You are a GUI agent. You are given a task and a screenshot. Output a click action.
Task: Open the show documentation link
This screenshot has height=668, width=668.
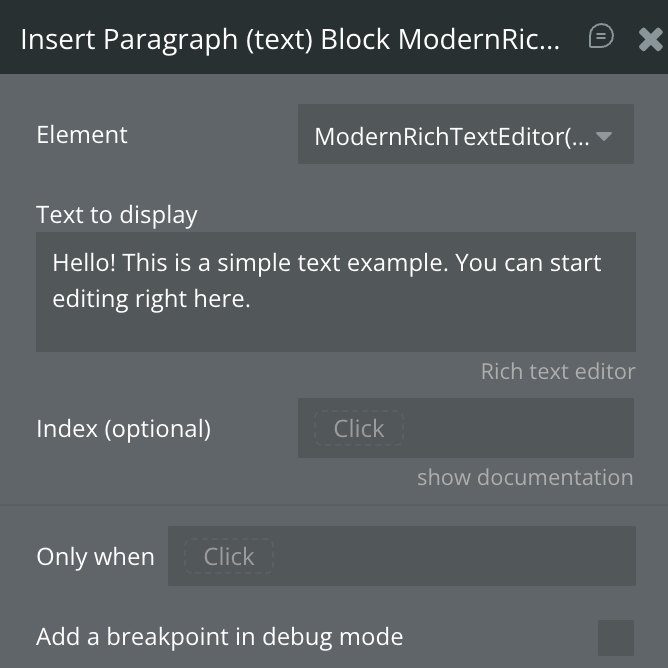pyautogui.click(x=524, y=478)
